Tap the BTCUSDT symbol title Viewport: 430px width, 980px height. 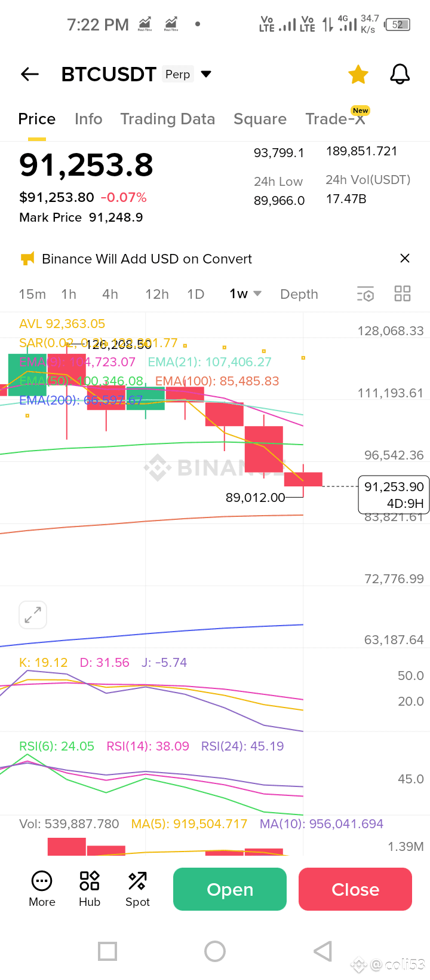pyautogui.click(x=109, y=74)
